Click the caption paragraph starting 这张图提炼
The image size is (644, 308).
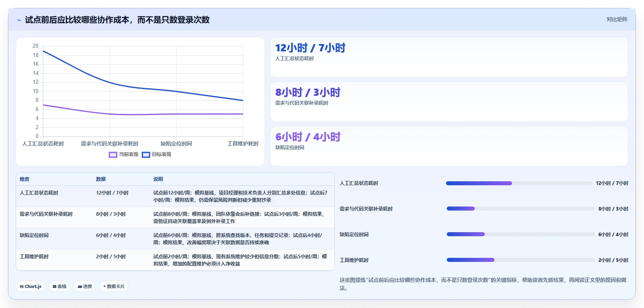pos(483,284)
